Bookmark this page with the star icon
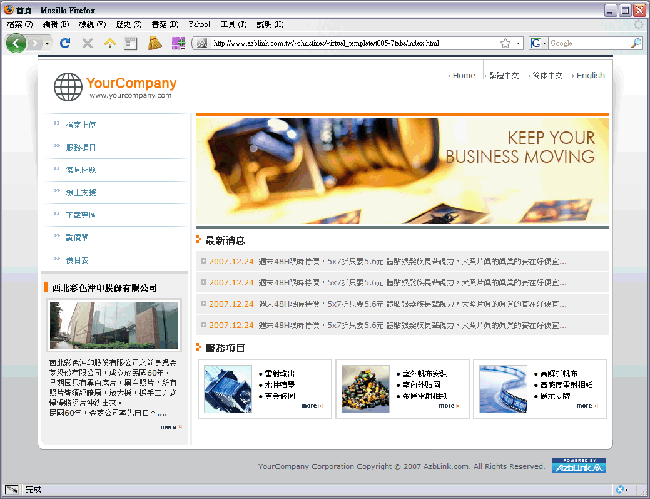Screen dimensions: 650x499 click(x=505, y=43)
